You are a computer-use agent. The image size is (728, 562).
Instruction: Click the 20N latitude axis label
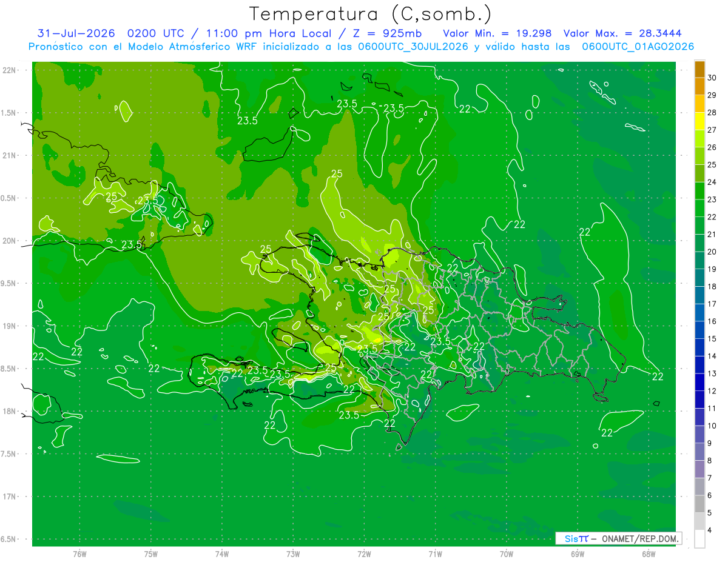click(x=10, y=241)
